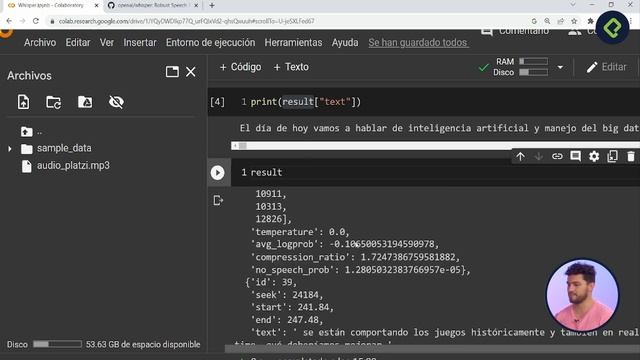This screenshot has width=640, height=360.
Task: Open cell editor settings gear
Action: pyautogui.click(x=594, y=156)
